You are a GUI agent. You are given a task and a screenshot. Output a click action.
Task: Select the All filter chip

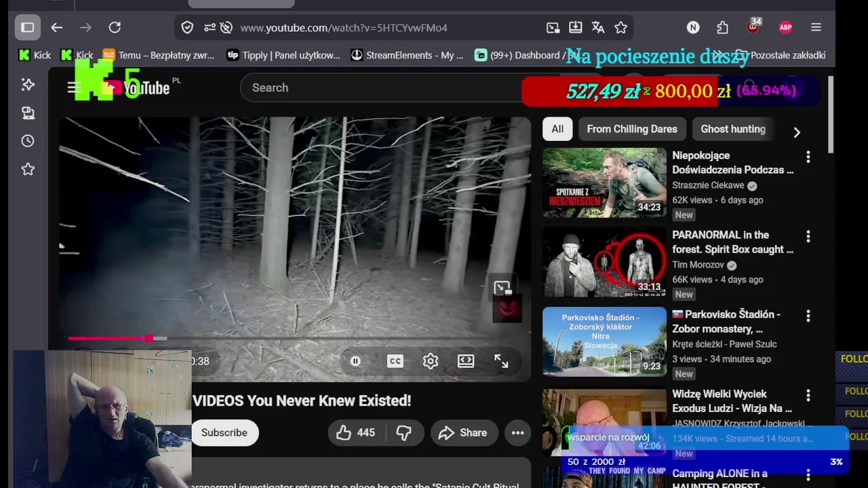557,129
